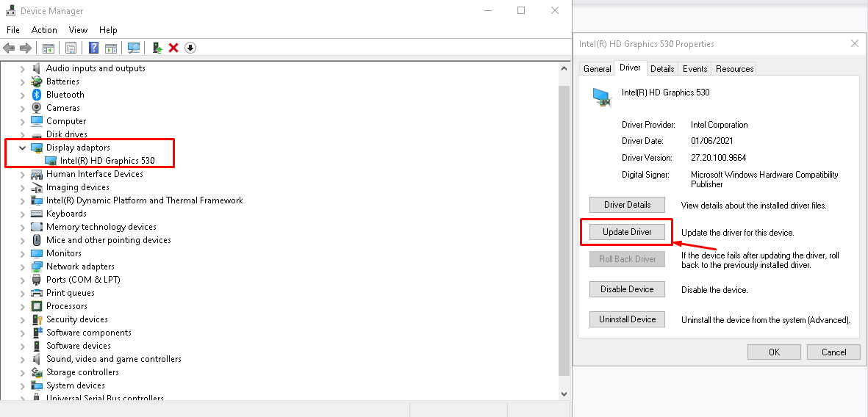Select the Intel(R) HD Graphics 530 device icon
The height and width of the screenshot is (417, 868).
point(51,161)
